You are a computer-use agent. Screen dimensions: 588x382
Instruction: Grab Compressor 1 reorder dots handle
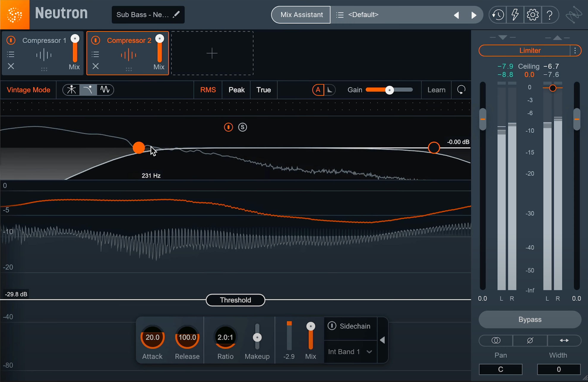tap(44, 69)
